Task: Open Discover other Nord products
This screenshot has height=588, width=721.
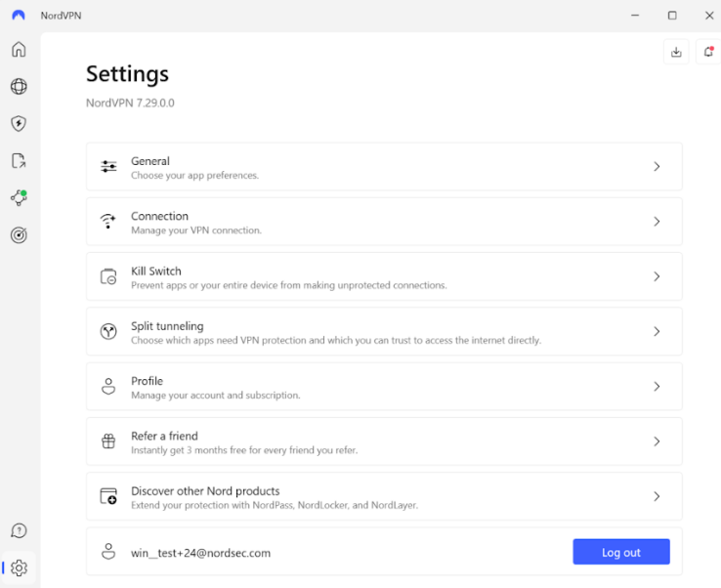Action: click(384, 496)
